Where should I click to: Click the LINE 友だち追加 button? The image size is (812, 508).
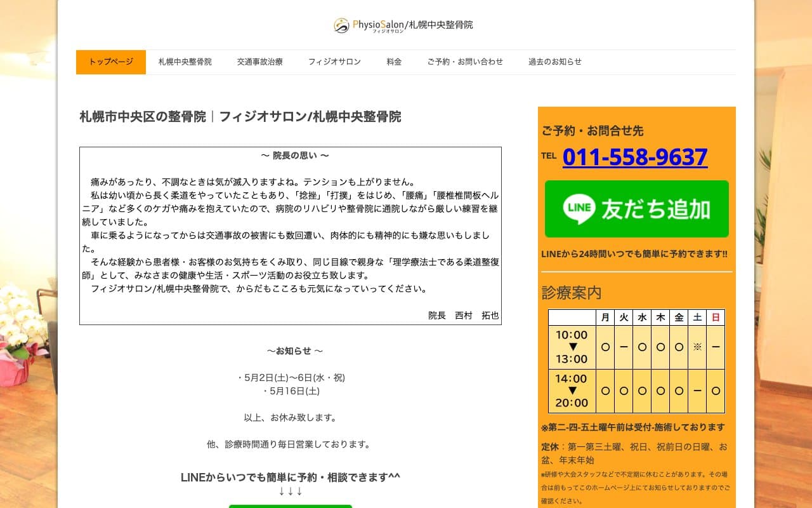636,208
